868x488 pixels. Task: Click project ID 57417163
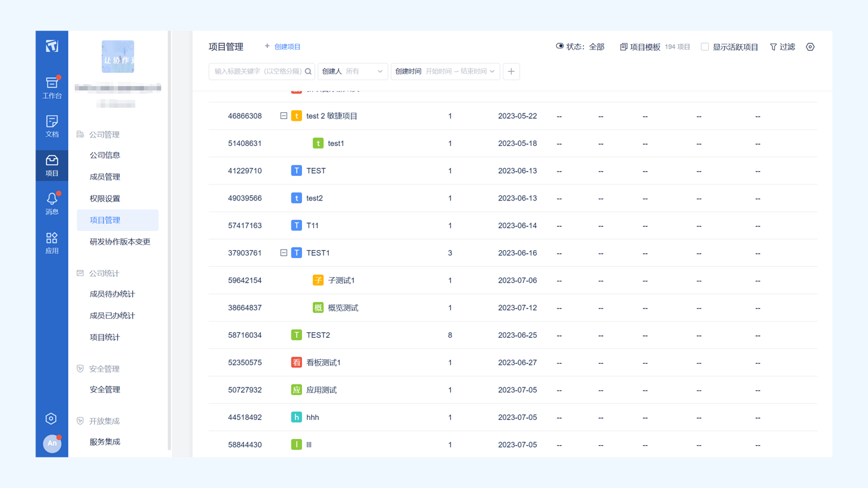[x=245, y=226]
